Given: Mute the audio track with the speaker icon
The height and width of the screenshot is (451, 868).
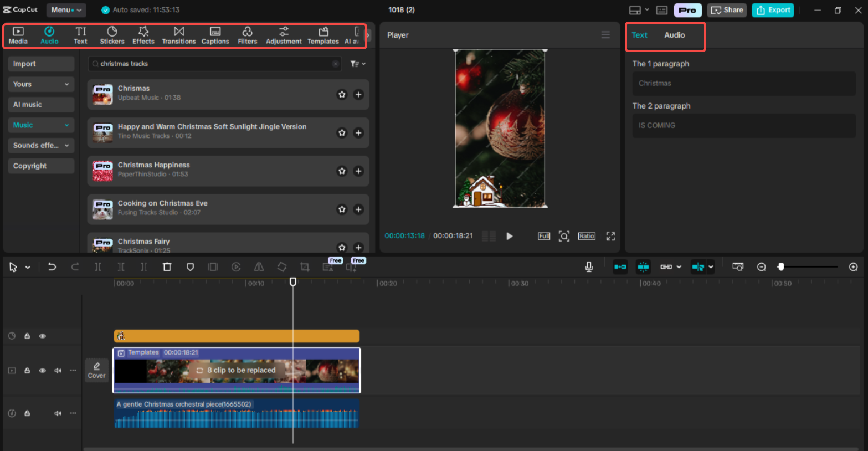Looking at the screenshot, I should pyautogui.click(x=58, y=413).
